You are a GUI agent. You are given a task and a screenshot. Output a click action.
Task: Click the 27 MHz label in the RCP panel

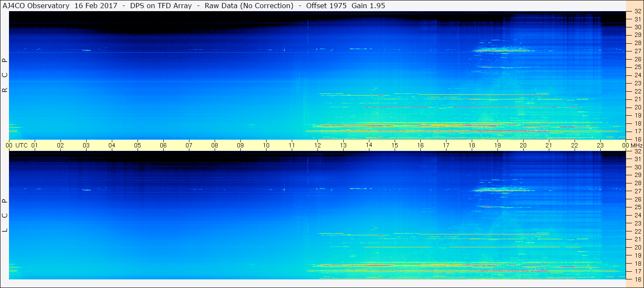tap(638, 51)
